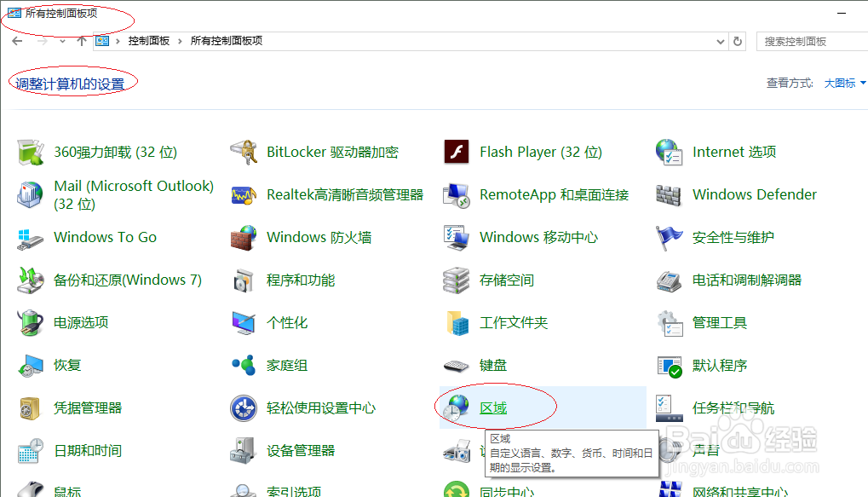Image resolution: width=868 pixels, height=497 pixels.
Task: Click the window title bar icon
Action: tap(14, 14)
